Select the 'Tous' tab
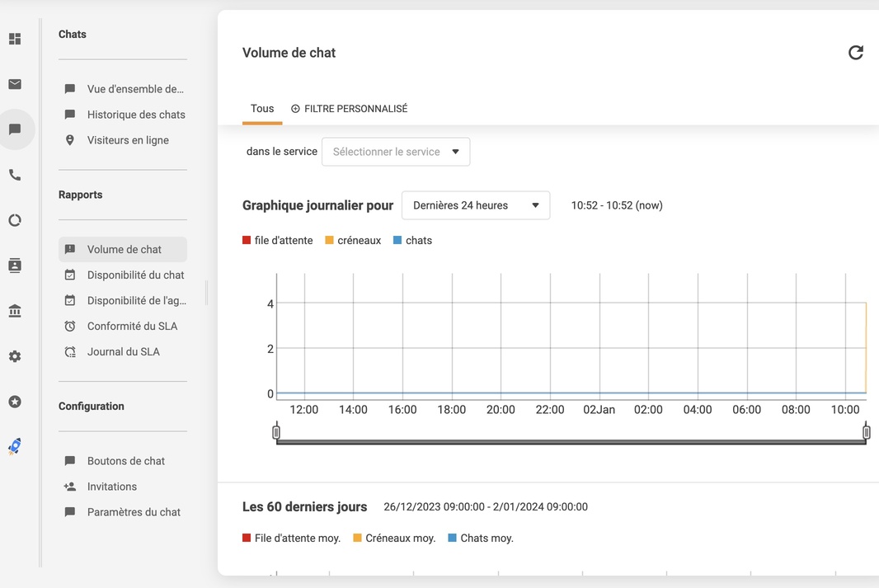The image size is (879, 588). point(261,108)
